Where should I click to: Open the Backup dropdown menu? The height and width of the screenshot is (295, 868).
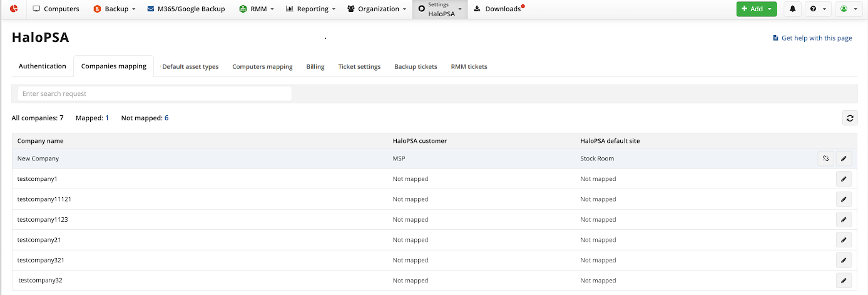[115, 9]
